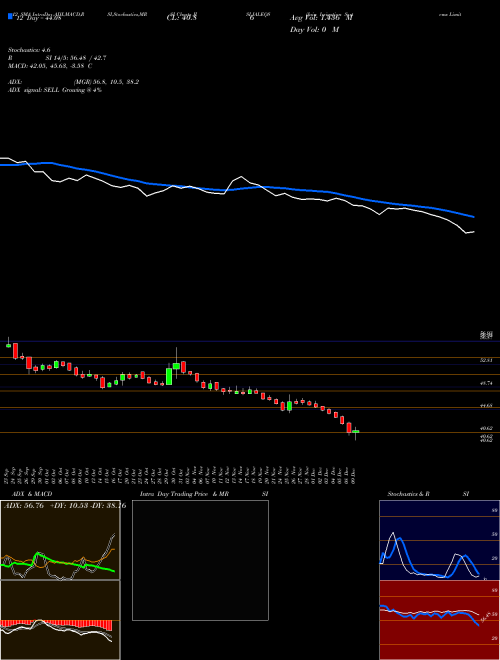This screenshot has width=500, height=660.
Task: Click the blue 12 Day SMA legend square
Action: 11,17
